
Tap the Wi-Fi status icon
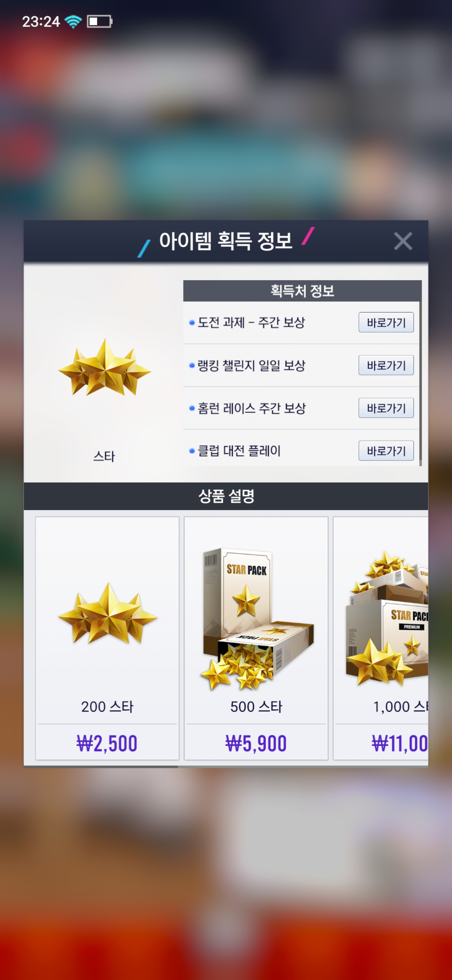coord(73,22)
